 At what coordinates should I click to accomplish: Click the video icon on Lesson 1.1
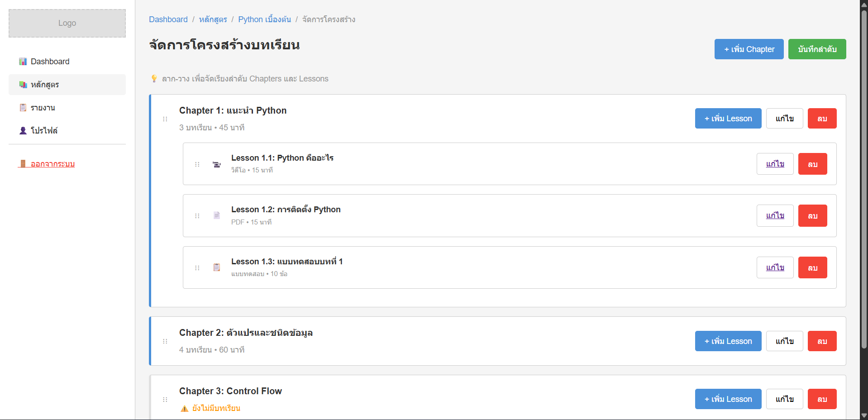(217, 164)
